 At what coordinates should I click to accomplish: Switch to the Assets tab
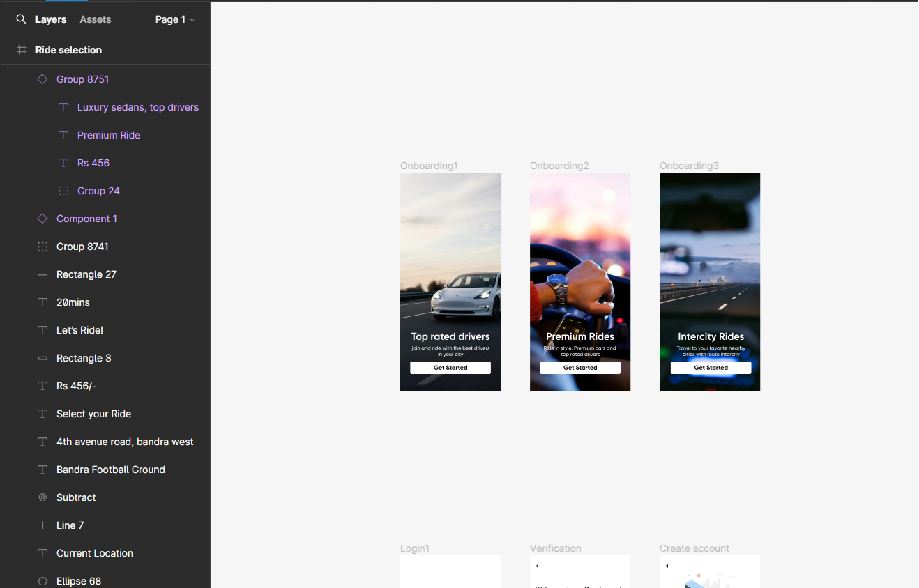click(x=95, y=19)
